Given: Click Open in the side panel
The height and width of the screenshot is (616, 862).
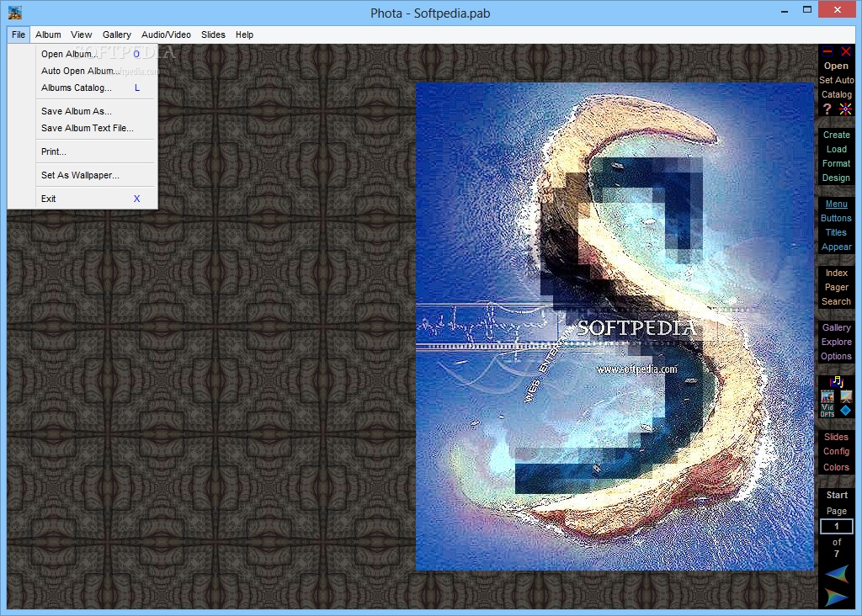Looking at the screenshot, I should (x=836, y=66).
